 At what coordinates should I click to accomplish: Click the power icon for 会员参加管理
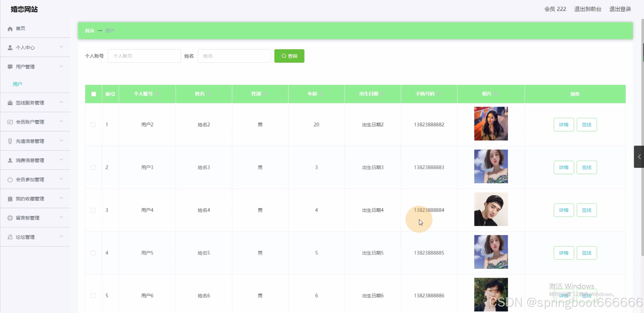pos(10,180)
